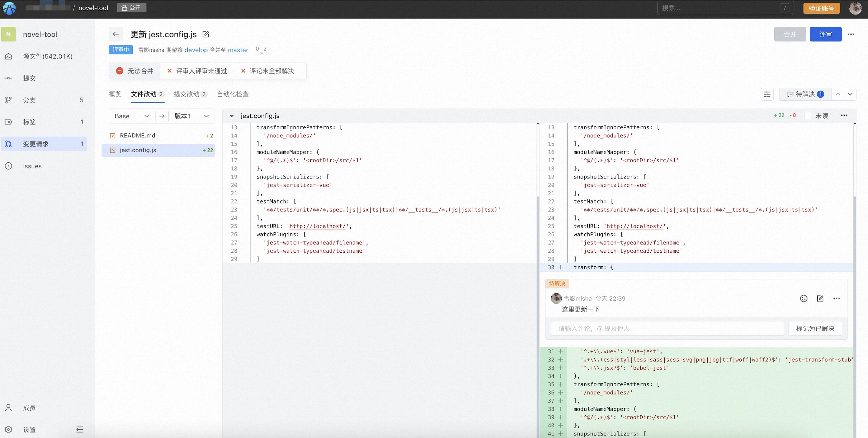
Task: Focus the 搜索 search box
Action: tap(725, 8)
